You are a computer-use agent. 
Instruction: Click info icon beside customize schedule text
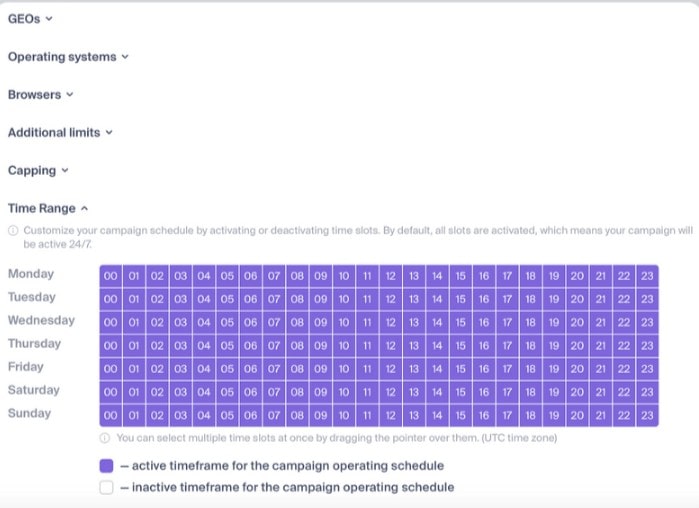(13, 230)
